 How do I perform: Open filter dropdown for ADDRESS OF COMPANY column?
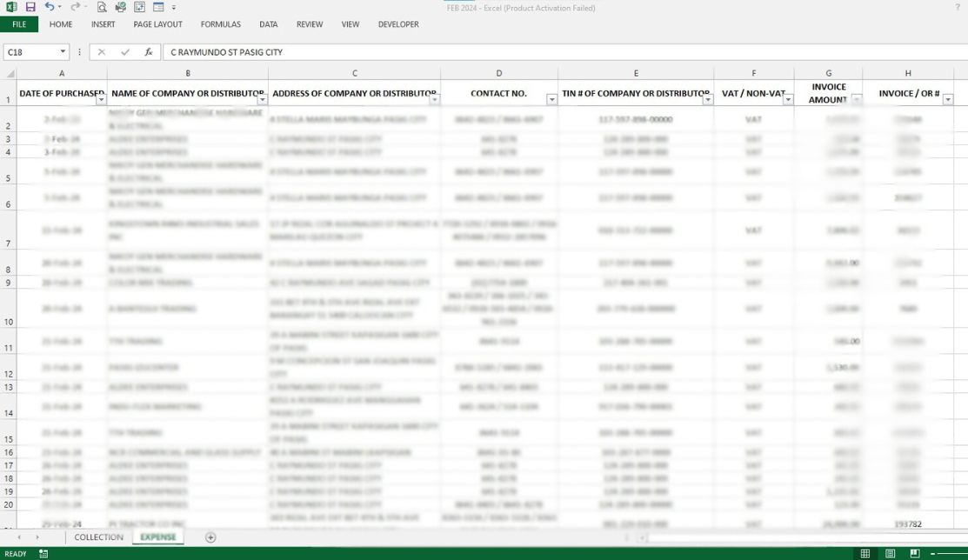(x=435, y=99)
